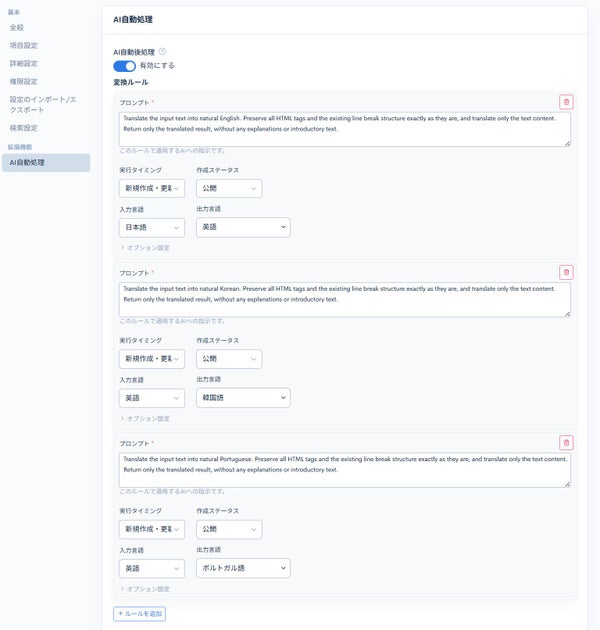Click the ルールを追加 button
The height and width of the screenshot is (630, 600).
pyautogui.click(x=139, y=614)
